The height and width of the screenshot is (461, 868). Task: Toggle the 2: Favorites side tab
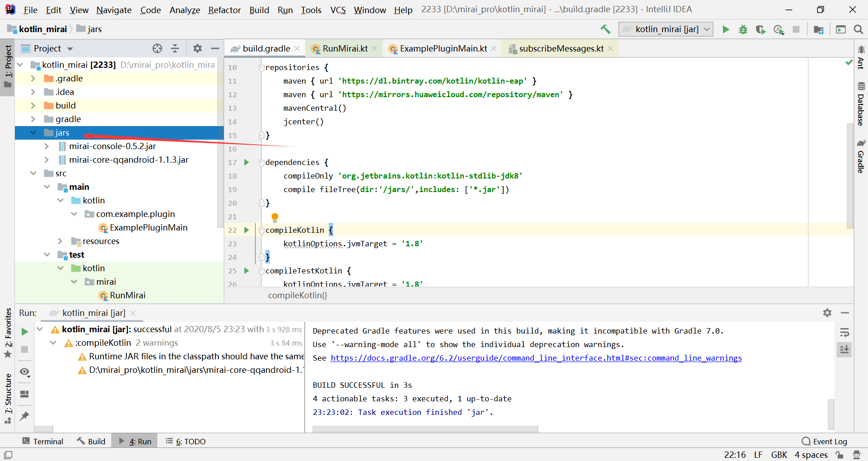[8, 333]
